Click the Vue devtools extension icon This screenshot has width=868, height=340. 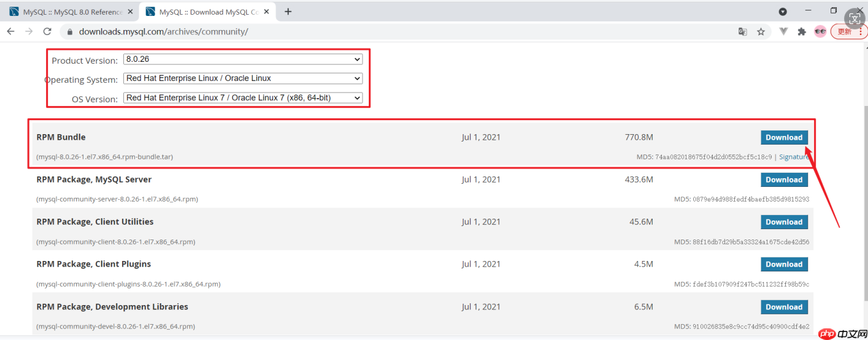(x=783, y=31)
